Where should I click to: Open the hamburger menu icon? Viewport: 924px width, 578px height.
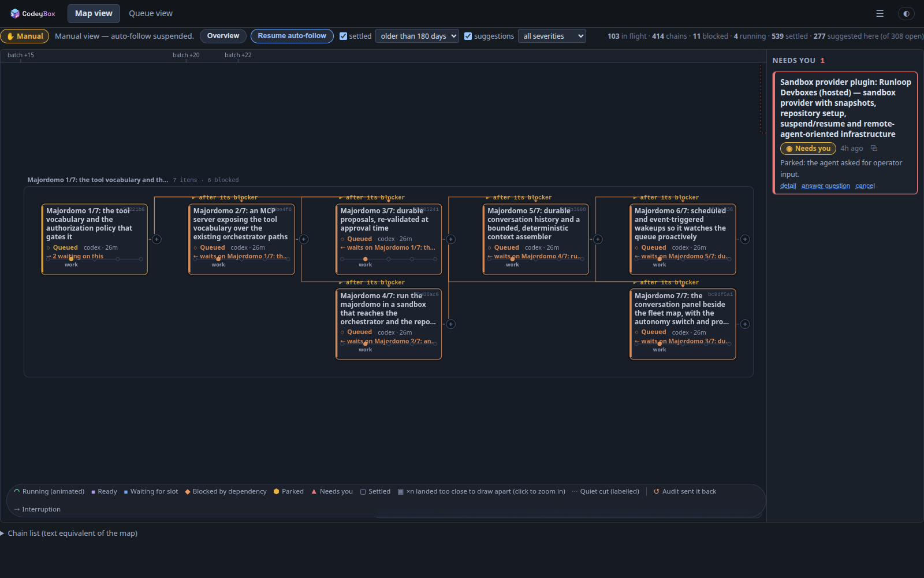880,13
